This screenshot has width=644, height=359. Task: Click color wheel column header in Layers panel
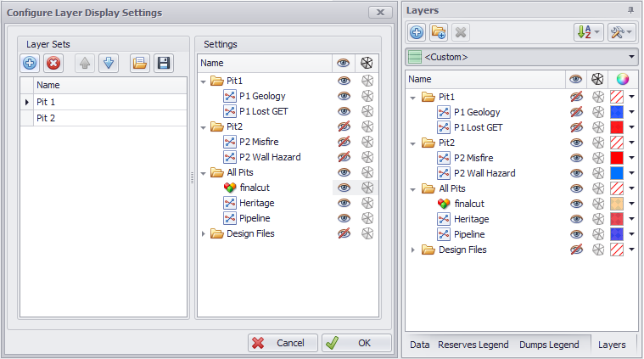[623, 79]
